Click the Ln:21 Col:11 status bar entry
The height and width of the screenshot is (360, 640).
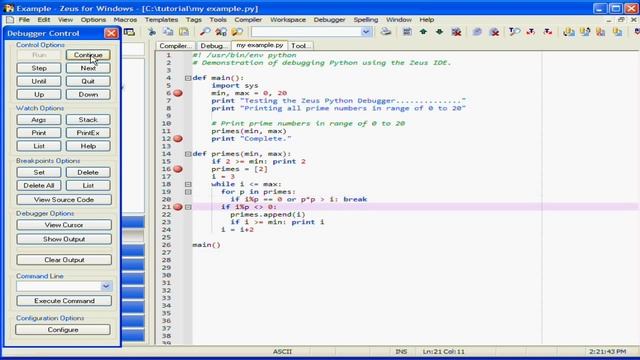click(444, 351)
